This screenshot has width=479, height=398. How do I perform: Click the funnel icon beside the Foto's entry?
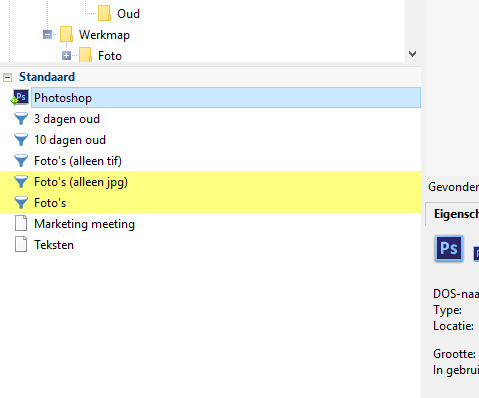[x=21, y=203]
